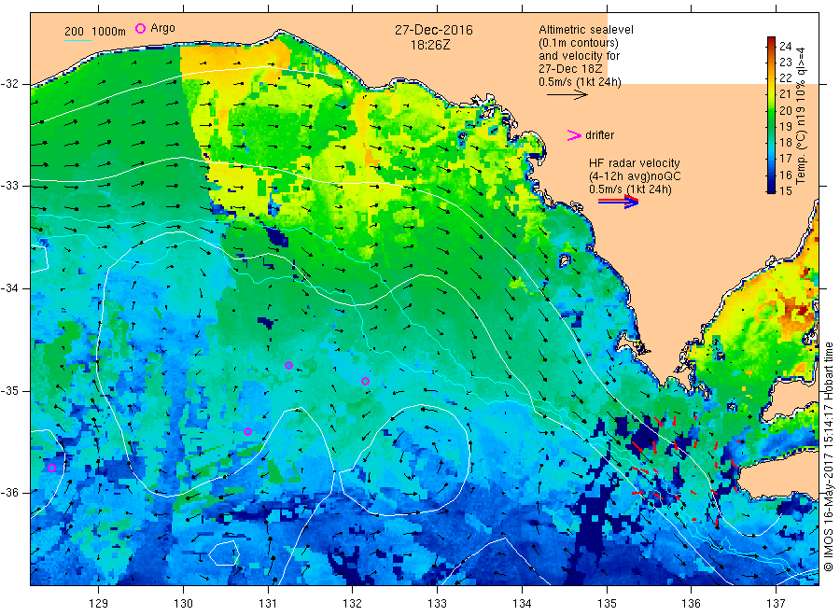Click the dark red top of the temperature colorbar
Image resolution: width=840 pixels, height=616 pixels.
(772, 41)
